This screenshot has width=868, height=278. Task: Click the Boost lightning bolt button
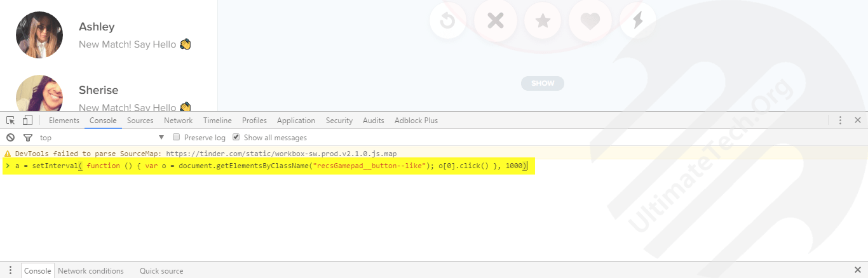click(637, 21)
